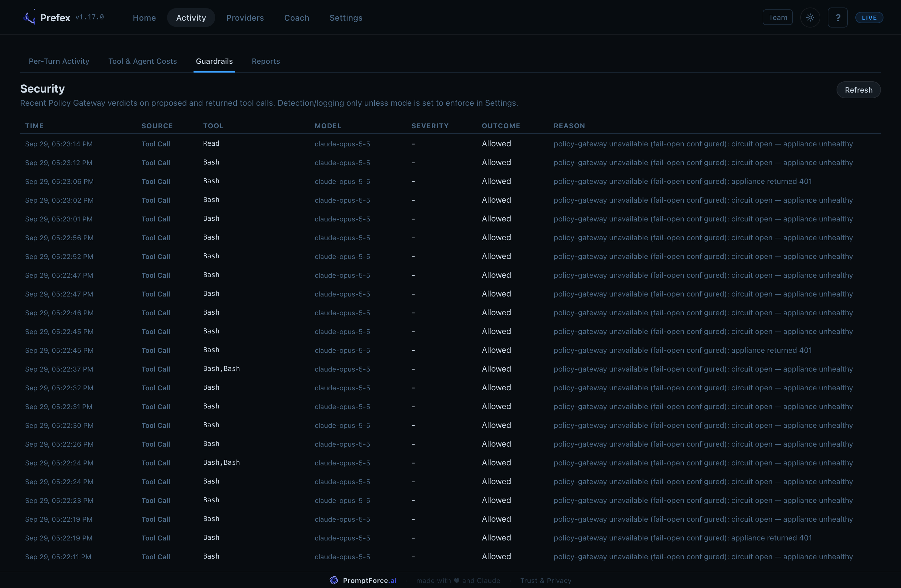
Task: Click the PromptForce.ai footer link text
Action: [369, 580]
